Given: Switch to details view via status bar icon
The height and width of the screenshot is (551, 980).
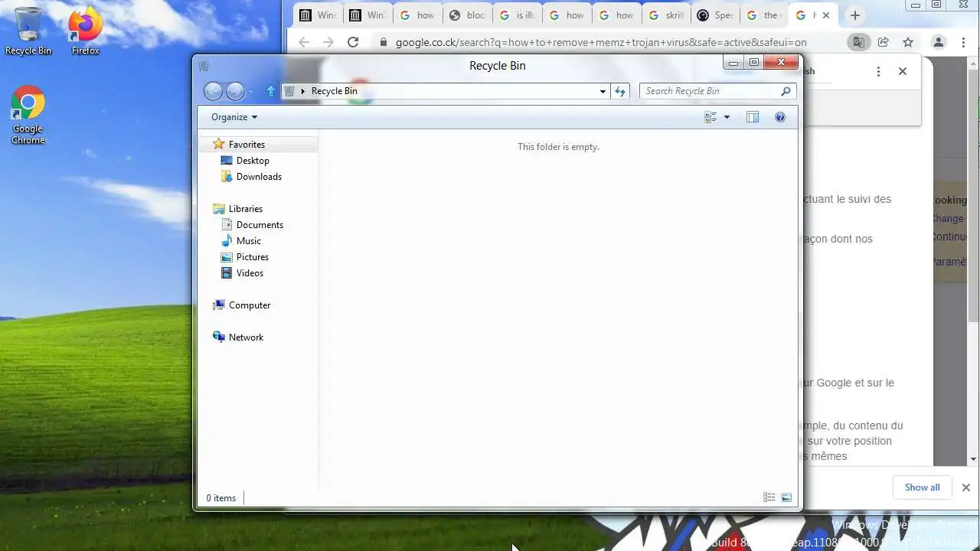Looking at the screenshot, I should 769,497.
